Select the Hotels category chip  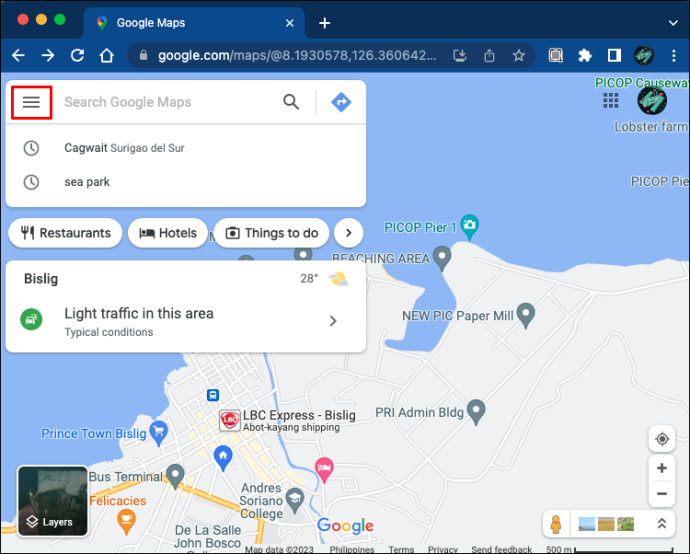pos(167,233)
